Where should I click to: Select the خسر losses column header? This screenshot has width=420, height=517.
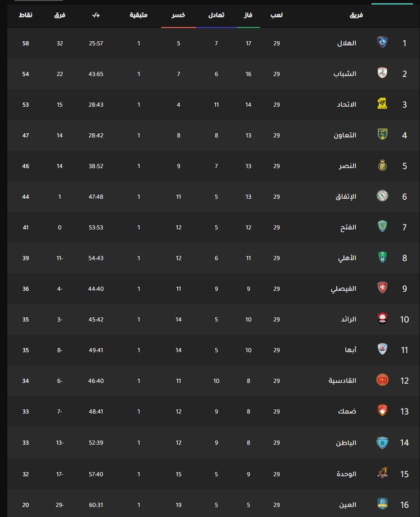click(x=178, y=15)
